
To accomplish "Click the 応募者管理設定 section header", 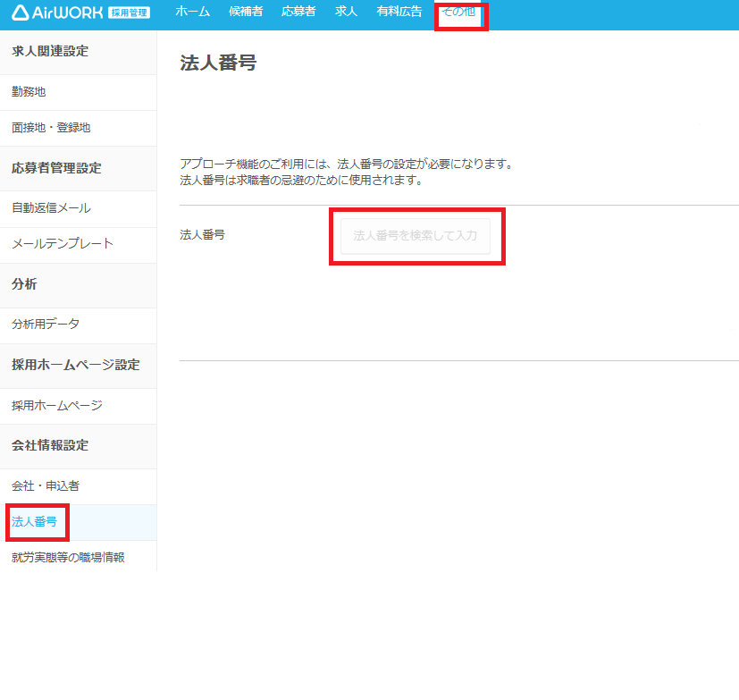I will click(56, 168).
